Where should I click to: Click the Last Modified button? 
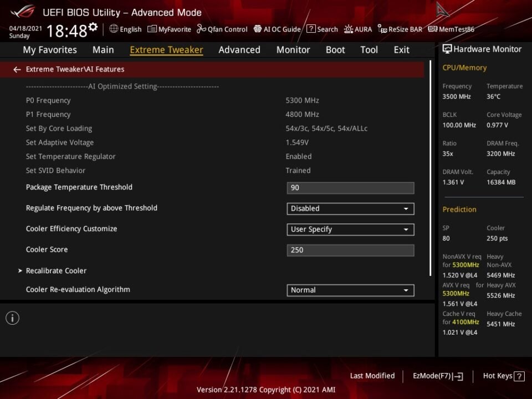coord(372,376)
